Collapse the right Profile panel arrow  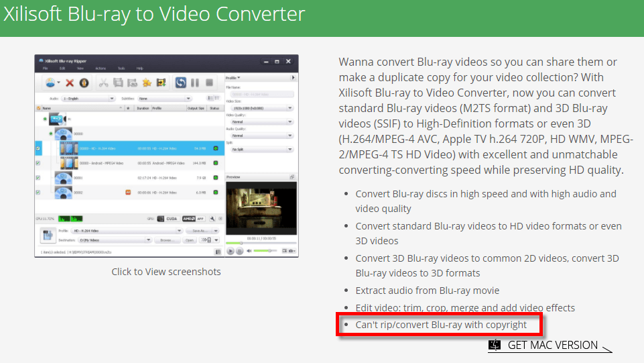coord(293,78)
